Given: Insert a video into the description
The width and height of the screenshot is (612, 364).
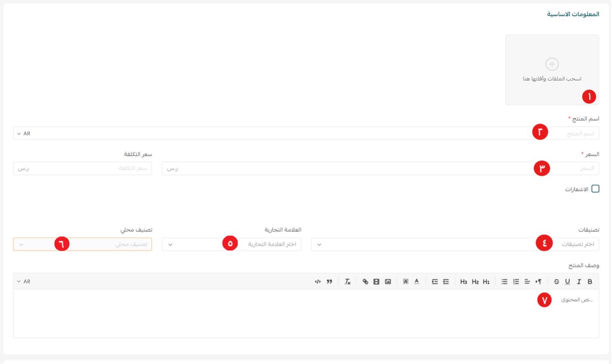Looking at the screenshot, I should (376, 282).
